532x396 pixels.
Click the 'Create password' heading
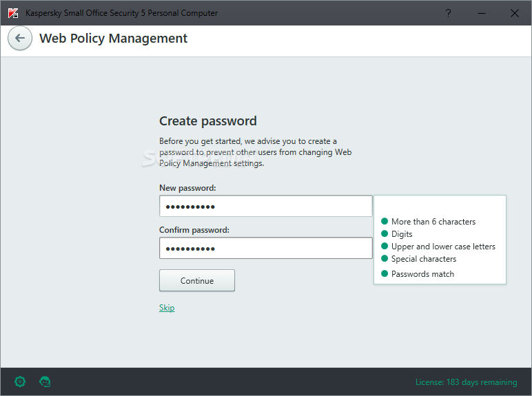[208, 121]
